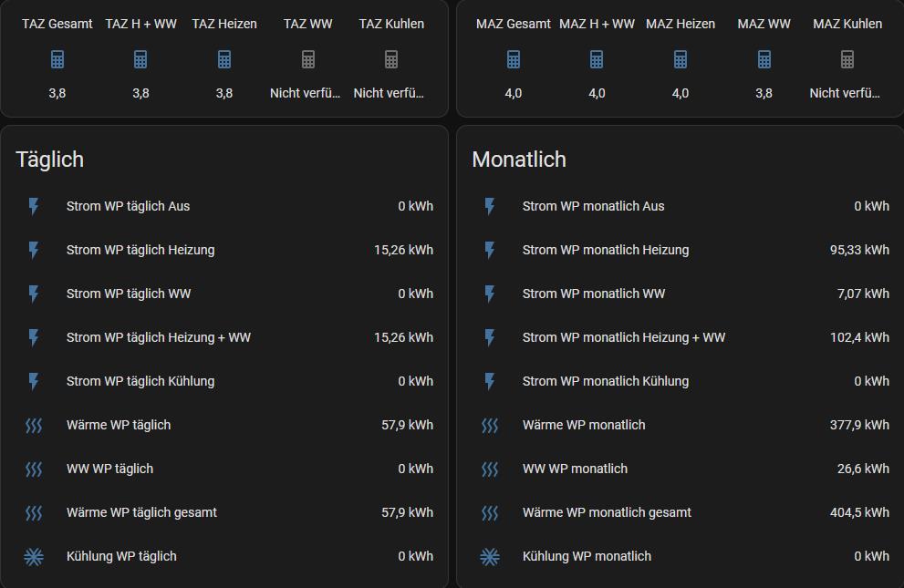
Task: Click the 95,33 kWh monthly heating value
Action: (x=859, y=250)
